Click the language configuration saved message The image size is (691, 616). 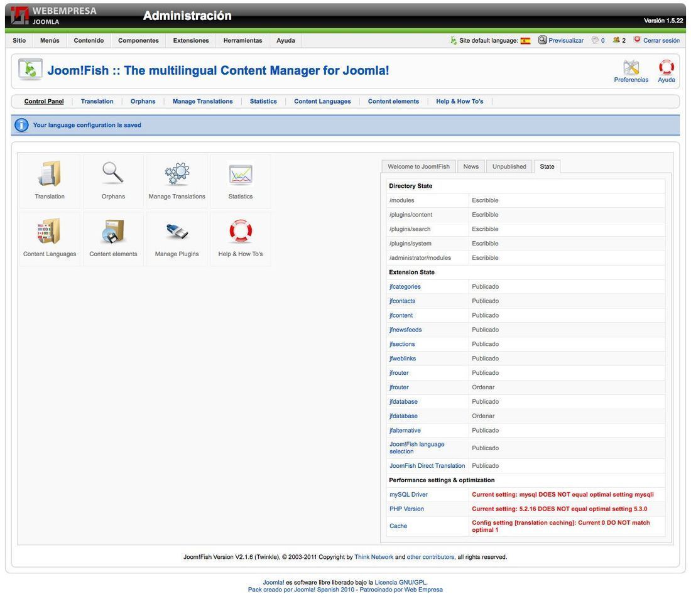87,125
